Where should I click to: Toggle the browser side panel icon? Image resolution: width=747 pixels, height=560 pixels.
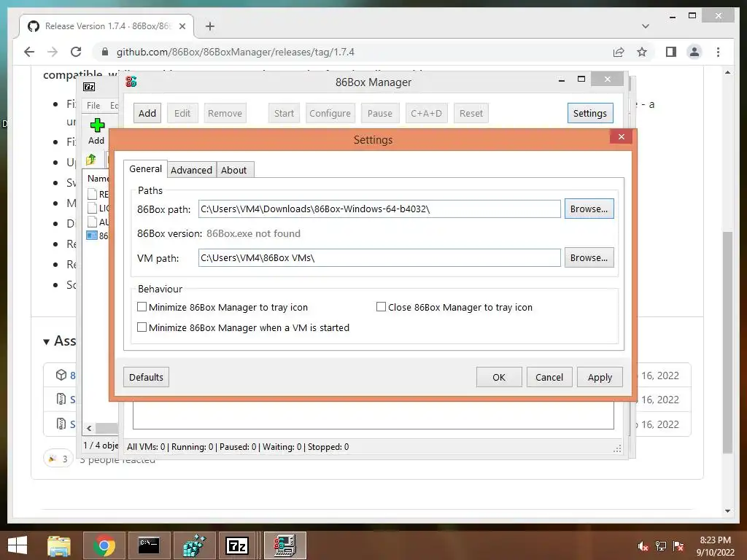pos(671,52)
